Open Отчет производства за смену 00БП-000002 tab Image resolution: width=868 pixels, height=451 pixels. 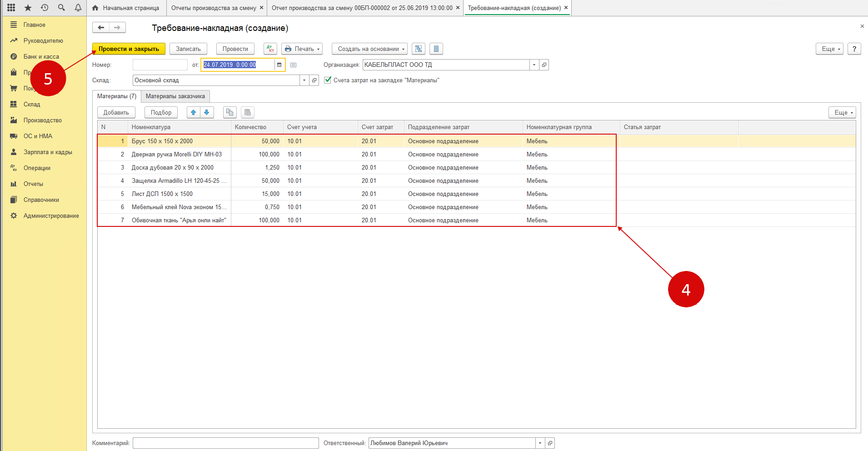(x=362, y=8)
